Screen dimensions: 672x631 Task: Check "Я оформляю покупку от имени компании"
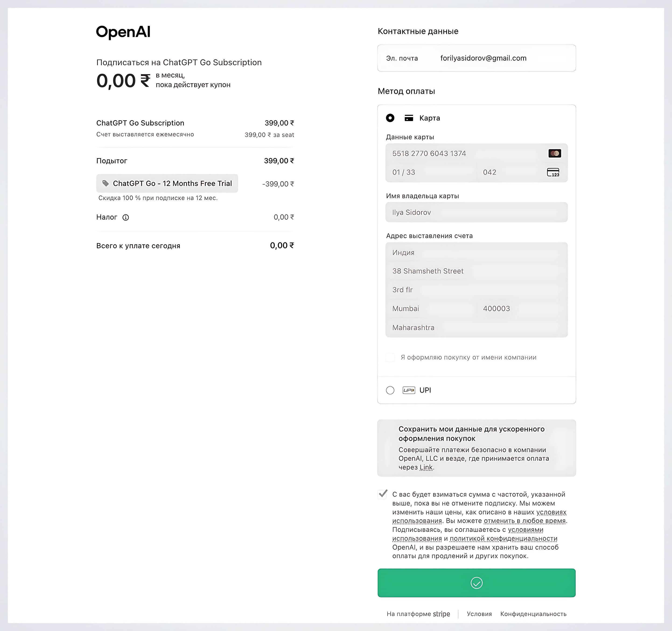tap(390, 357)
